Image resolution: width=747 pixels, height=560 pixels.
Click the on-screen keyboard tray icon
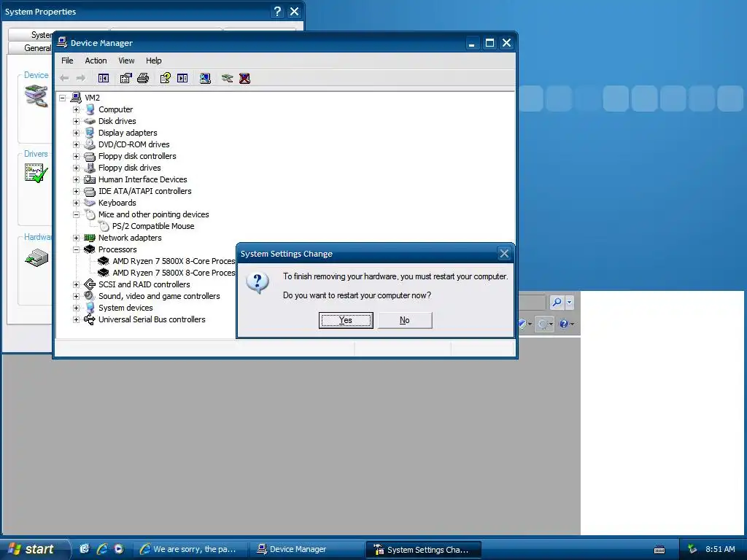[x=659, y=550]
